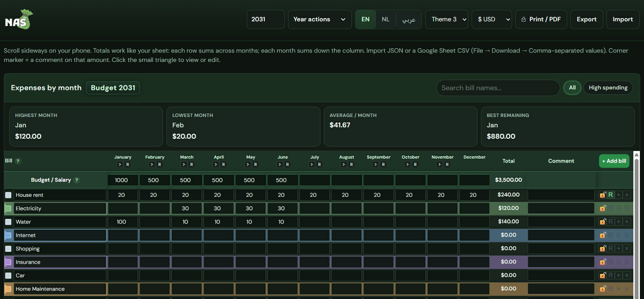
Task: Click the purple color flag on Insurance row
Action: 8,262
